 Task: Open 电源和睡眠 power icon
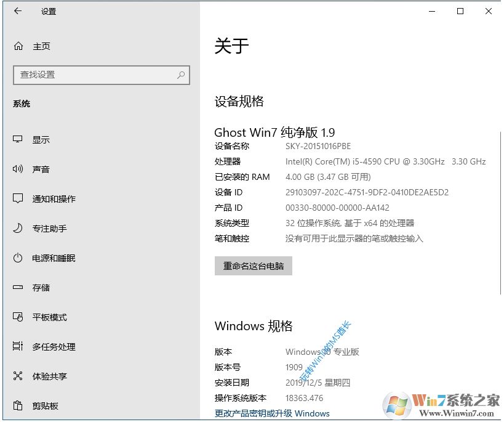pyautogui.click(x=19, y=258)
